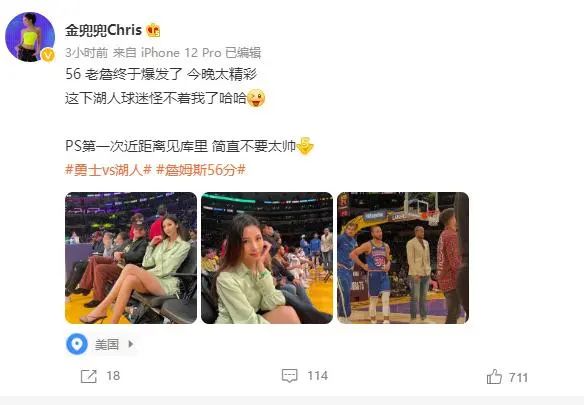Click the share repost icon
584x405 pixels.
pyautogui.click(x=89, y=376)
